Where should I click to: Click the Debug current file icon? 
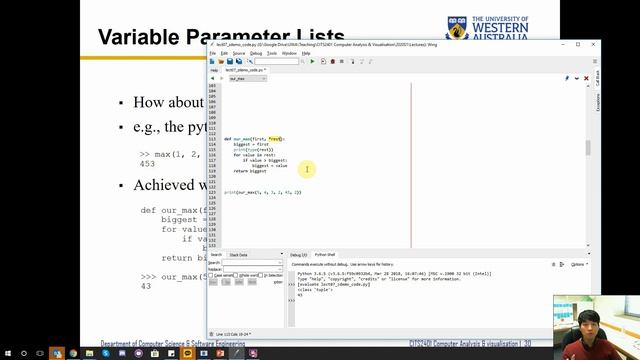tap(323, 61)
